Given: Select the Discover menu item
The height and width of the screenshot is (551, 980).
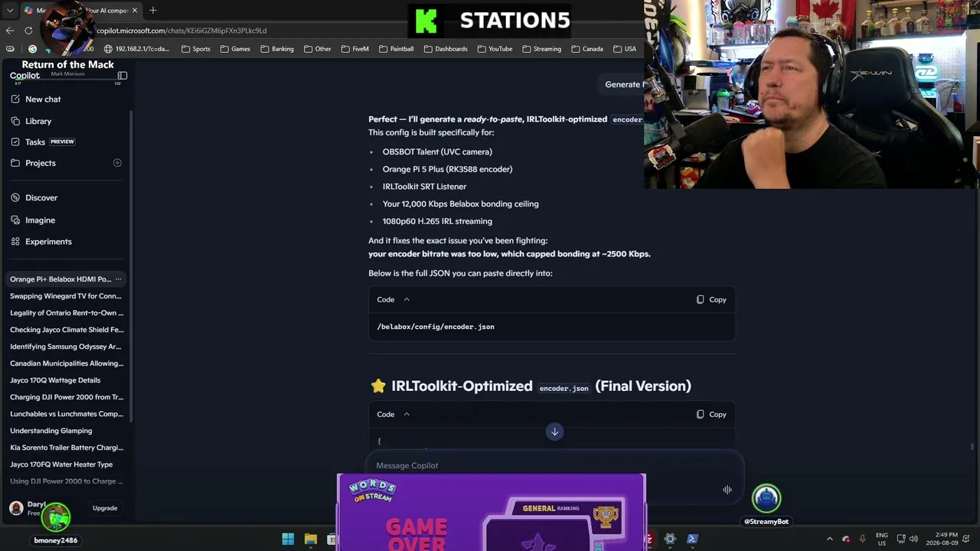Looking at the screenshot, I should 41,197.
